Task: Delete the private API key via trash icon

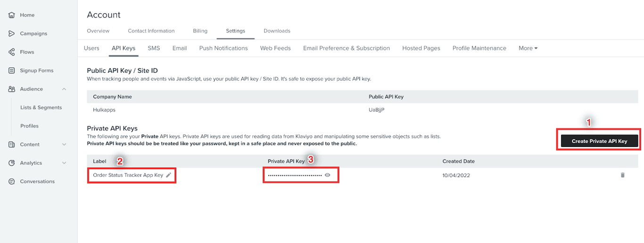Action: click(x=622, y=175)
